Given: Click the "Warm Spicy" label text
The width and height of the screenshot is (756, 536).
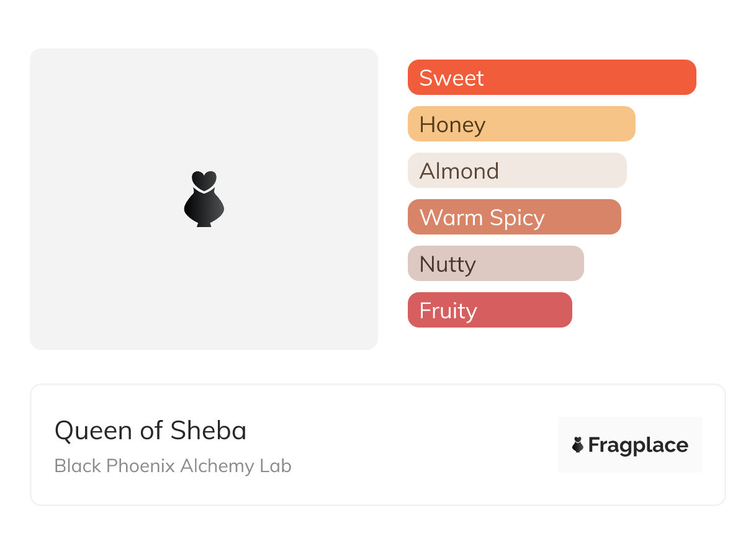Looking at the screenshot, I should pos(482,218).
